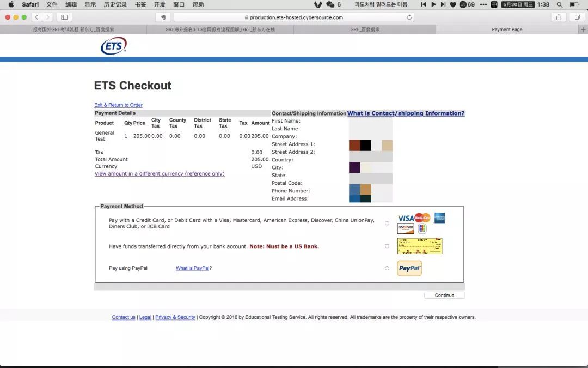Open the What is PayPal link
Viewport: 588px width, 368px height.
pos(192,268)
